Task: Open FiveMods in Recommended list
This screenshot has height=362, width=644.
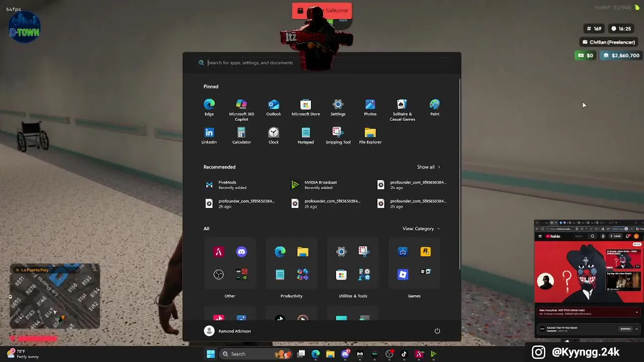Action: click(240, 185)
